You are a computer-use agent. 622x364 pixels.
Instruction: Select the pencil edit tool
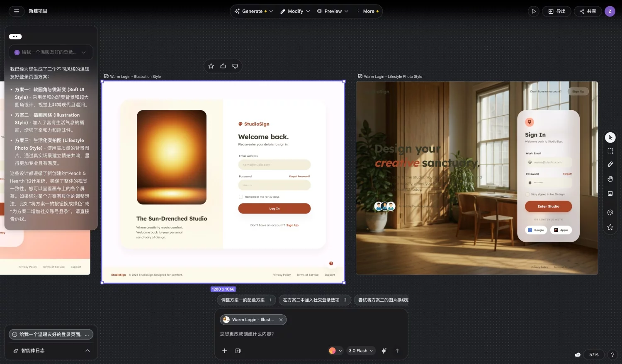tap(610, 165)
